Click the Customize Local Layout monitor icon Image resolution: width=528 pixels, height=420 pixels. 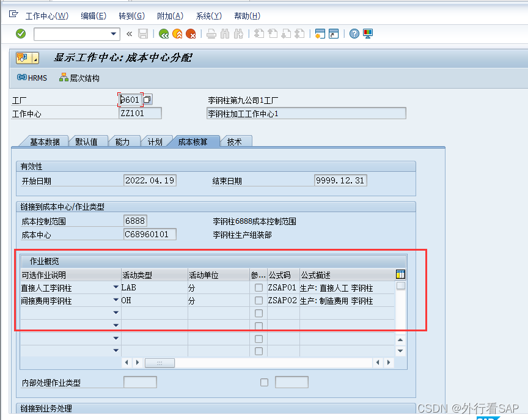tap(368, 34)
